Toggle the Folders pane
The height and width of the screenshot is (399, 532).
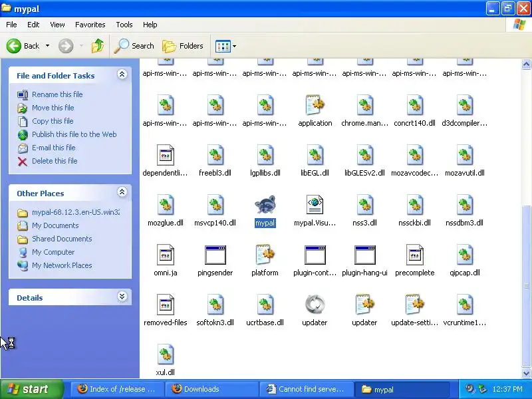183,46
